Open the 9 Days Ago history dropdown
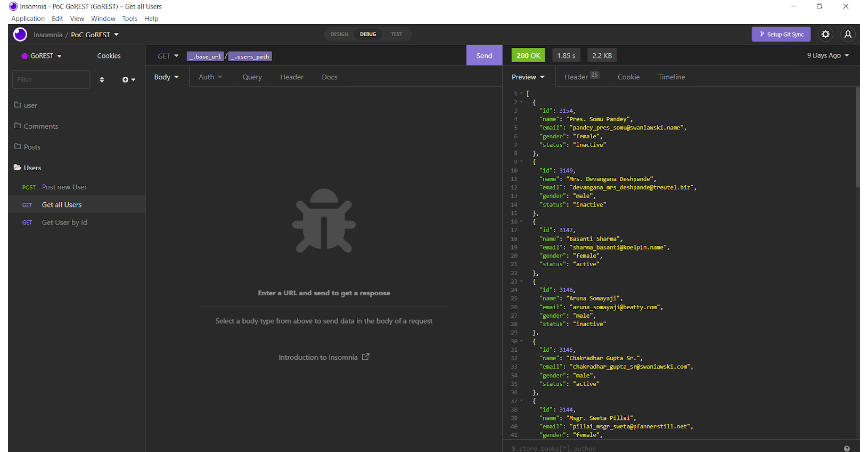Image resolution: width=868 pixels, height=452 pixels. (828, 55)
